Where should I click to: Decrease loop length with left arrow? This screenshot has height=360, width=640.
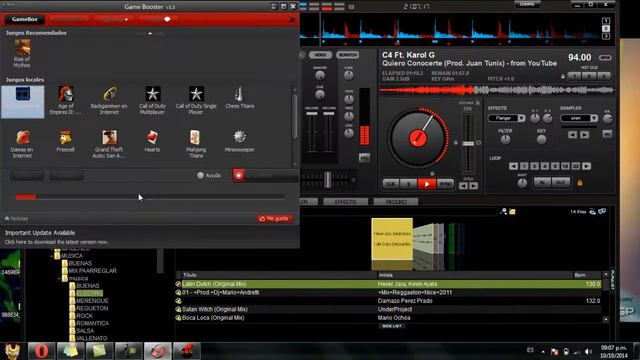click(513, 166)
